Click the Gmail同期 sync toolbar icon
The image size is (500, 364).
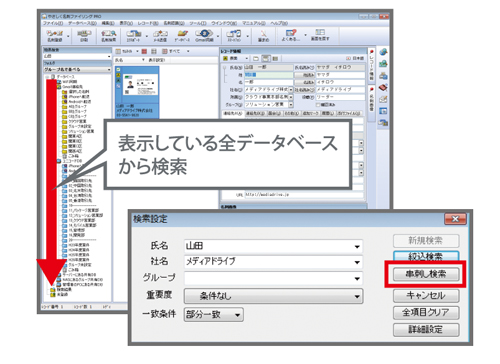[204, 36]
